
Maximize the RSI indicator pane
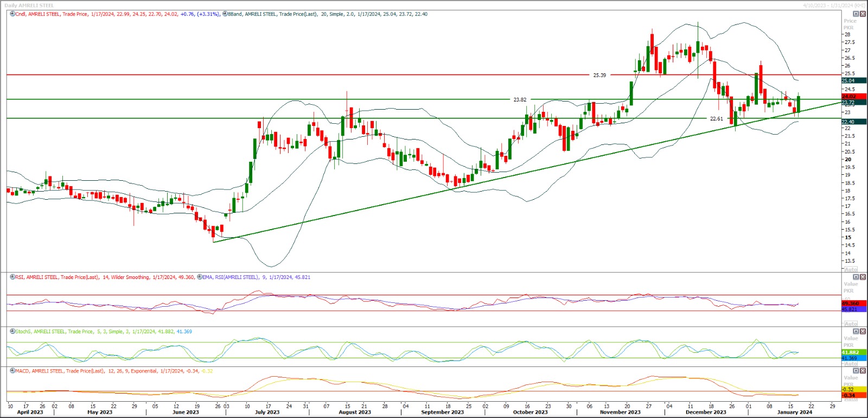856,277
